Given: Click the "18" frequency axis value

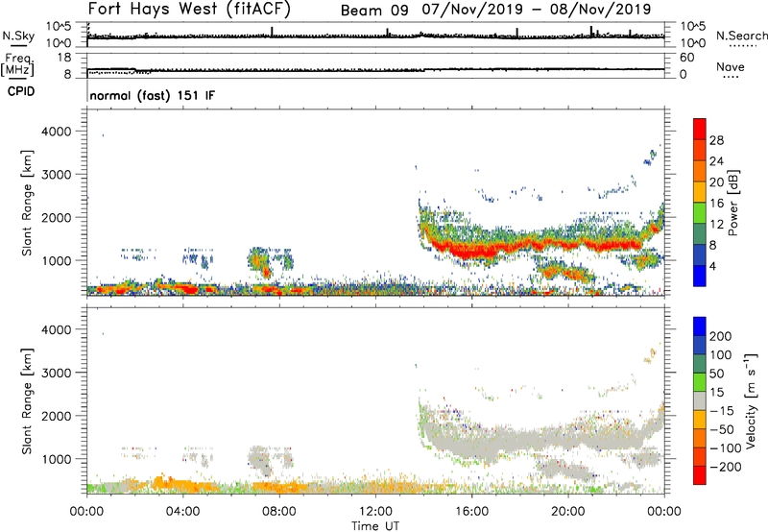Looking at the screenshot, I should click(x=64, y=58).
